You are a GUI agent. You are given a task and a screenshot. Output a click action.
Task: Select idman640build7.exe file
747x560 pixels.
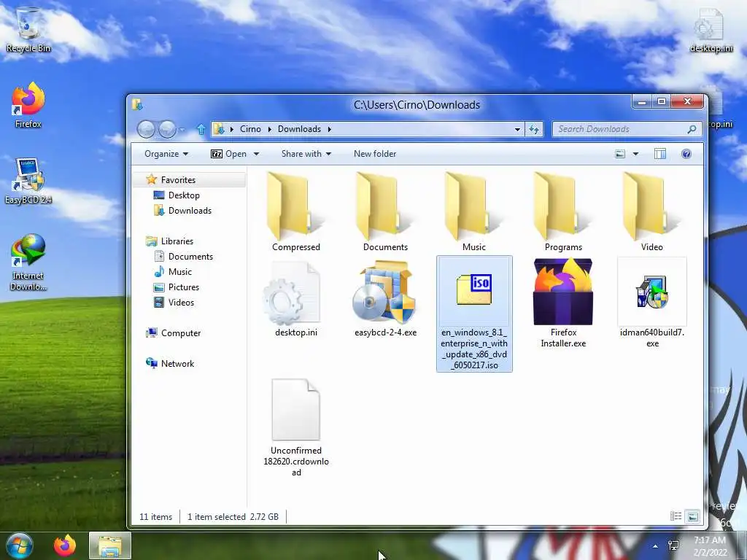[651, 303]
